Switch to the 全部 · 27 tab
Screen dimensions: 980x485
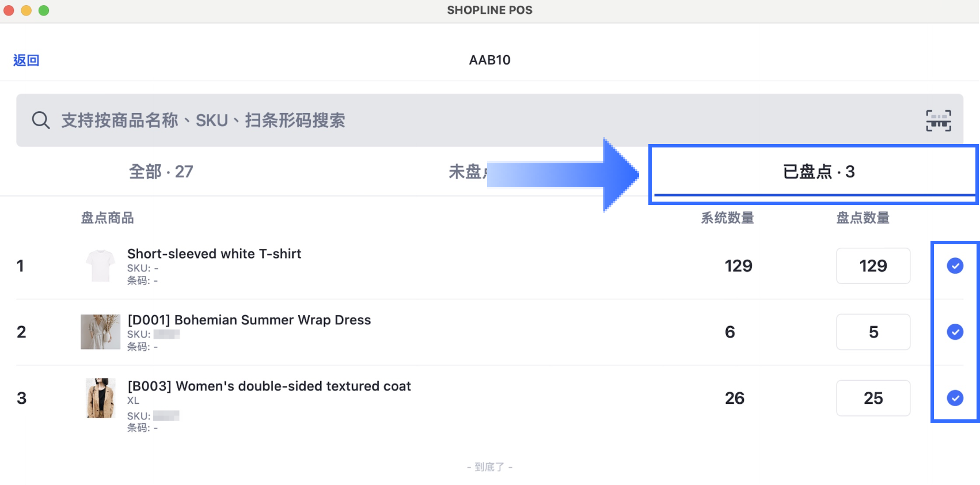click(x=161, y=172)
